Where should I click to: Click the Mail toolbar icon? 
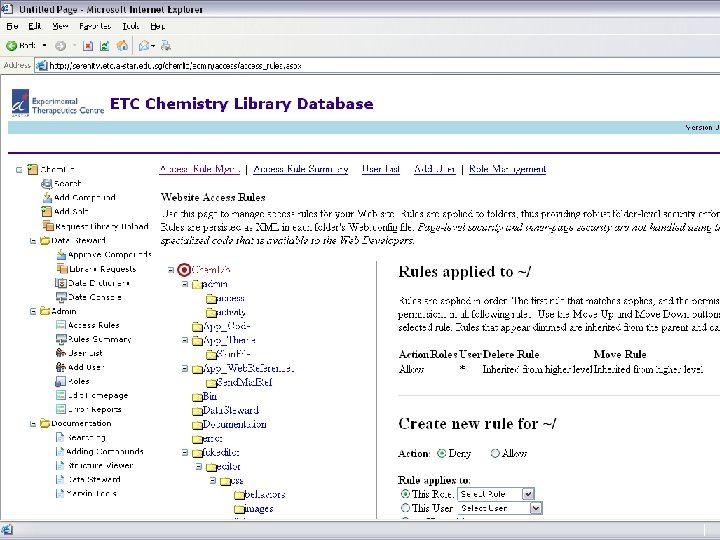pyautogui.click(x=144, y=45)
